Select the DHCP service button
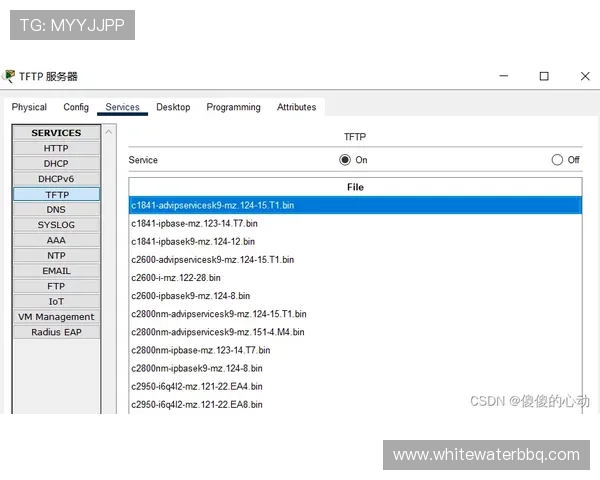The width and height of the screenshot is (600, 480). point(56,163)
